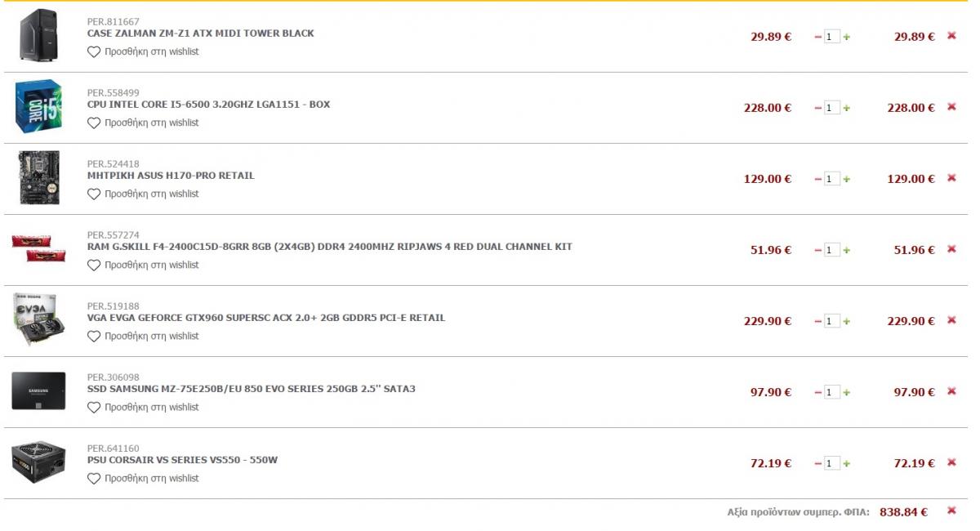Screen dimensions: 980x531
Task: Click the Intel Core i5 box thumbnail
Action: pos(38,107)
